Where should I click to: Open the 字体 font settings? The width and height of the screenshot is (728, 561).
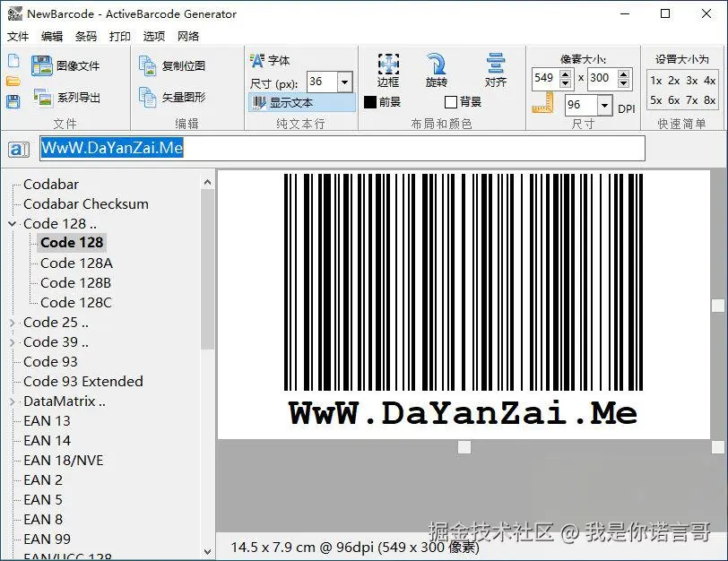[270, 60]
